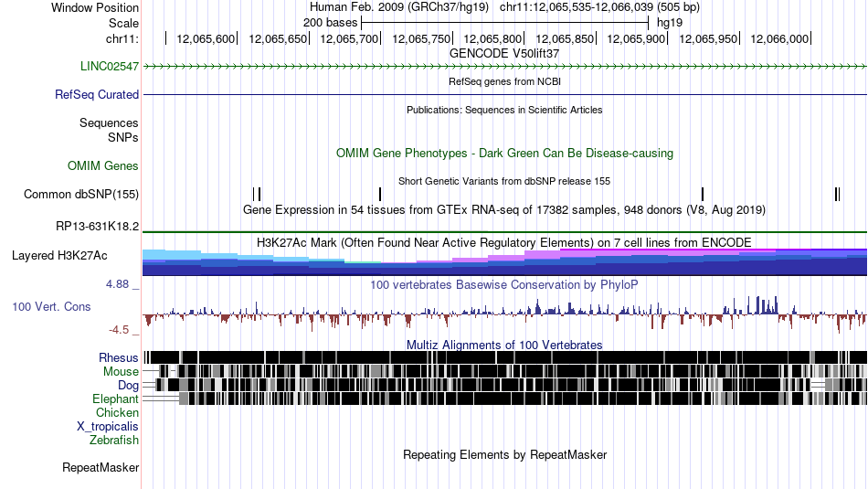Click Short Genetic Variants from dbSNP title
This screenshot has width=868, height=489.
pos(504,181)
